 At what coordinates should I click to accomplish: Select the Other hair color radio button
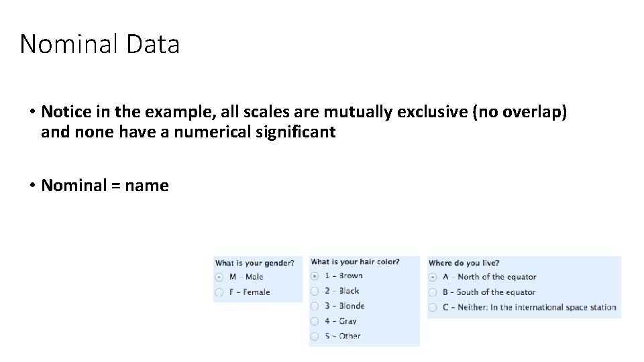[x=315, y=336]
